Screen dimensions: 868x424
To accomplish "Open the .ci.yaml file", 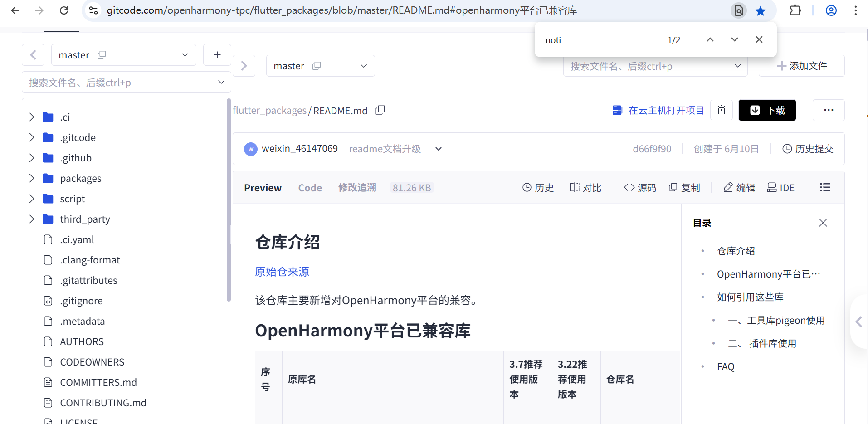I will tap(77, 239).
